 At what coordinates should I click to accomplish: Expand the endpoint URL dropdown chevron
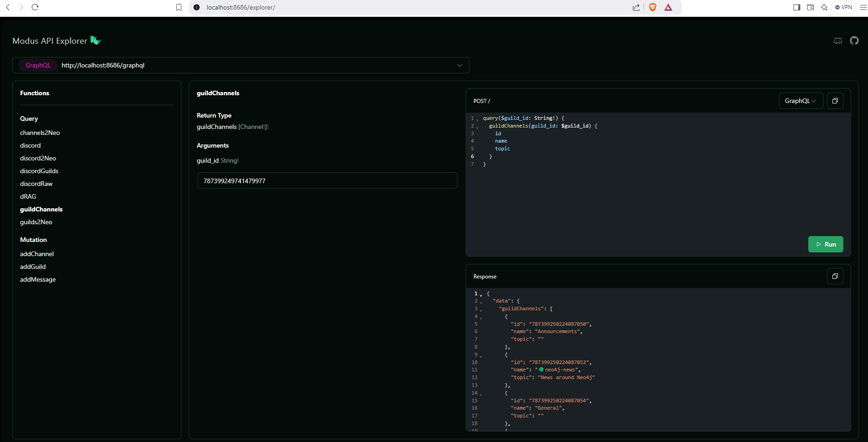pos(460,65)
